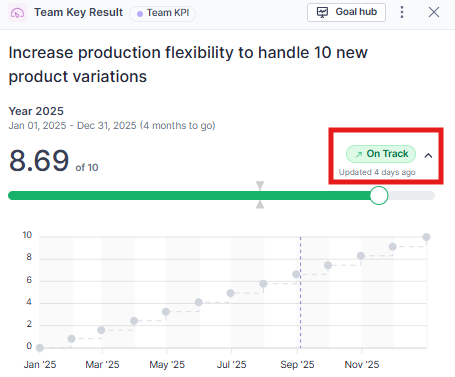Close the key result panel
Image resolution: width=455 pixels, height=377 pixels.
[434, 12]
